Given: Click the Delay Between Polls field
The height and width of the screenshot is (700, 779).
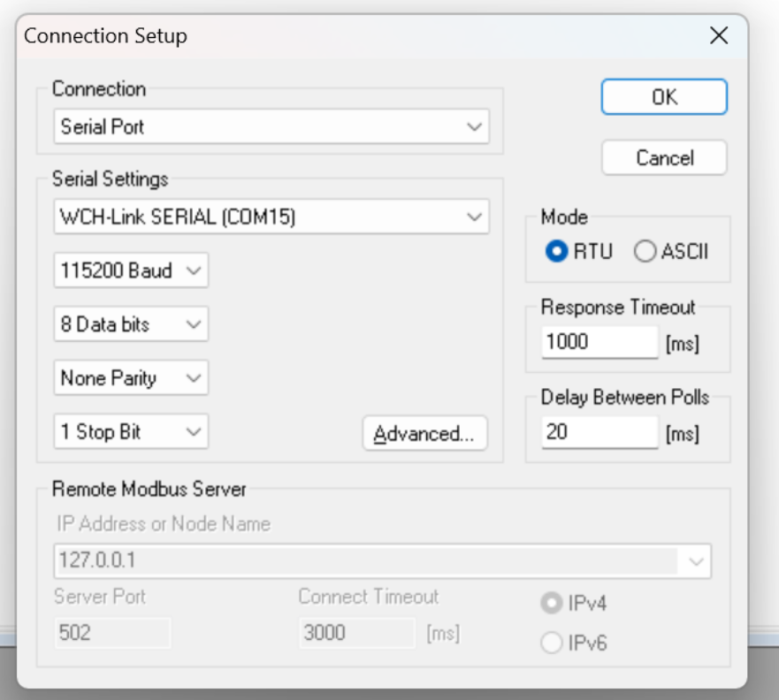Looking at the screenshot, I should pos(600,432).
